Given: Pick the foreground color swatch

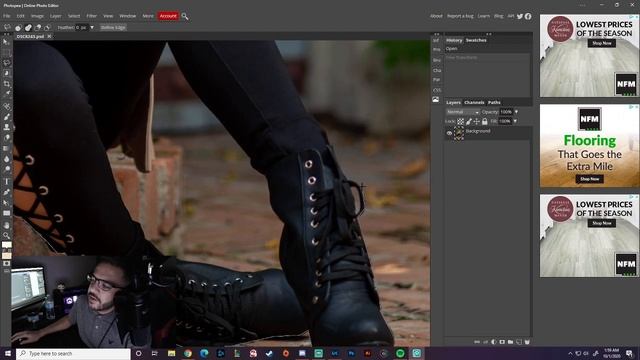Looking at the screenshot, I should coord(6,245).
